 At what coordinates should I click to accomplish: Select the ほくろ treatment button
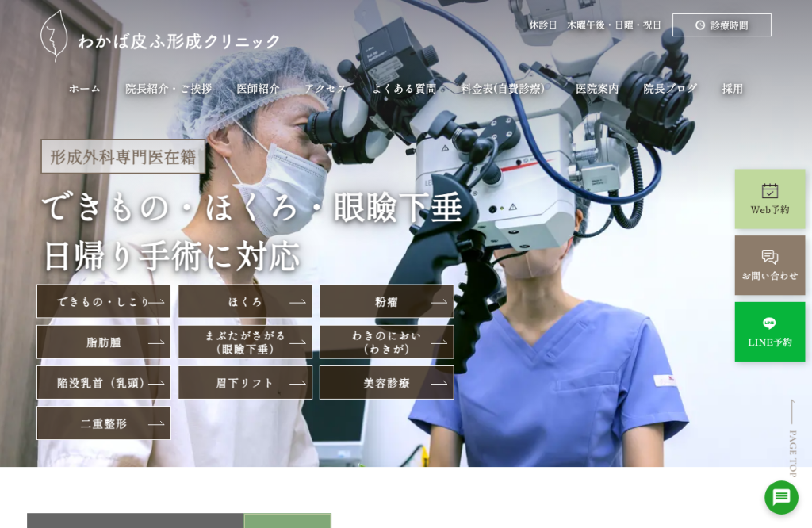coord(245,301)
